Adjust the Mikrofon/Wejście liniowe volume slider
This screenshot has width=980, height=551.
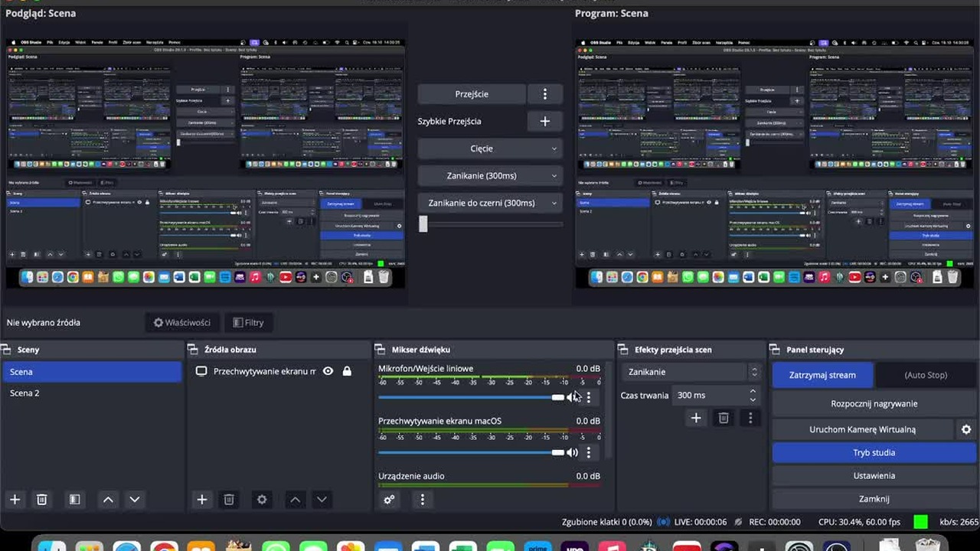tap(471, 397)
